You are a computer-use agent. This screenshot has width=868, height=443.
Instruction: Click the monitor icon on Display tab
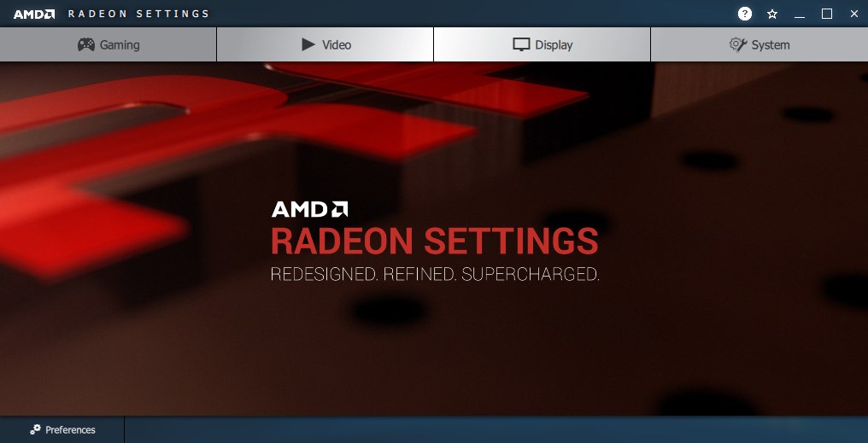click(x=521, y=44)
